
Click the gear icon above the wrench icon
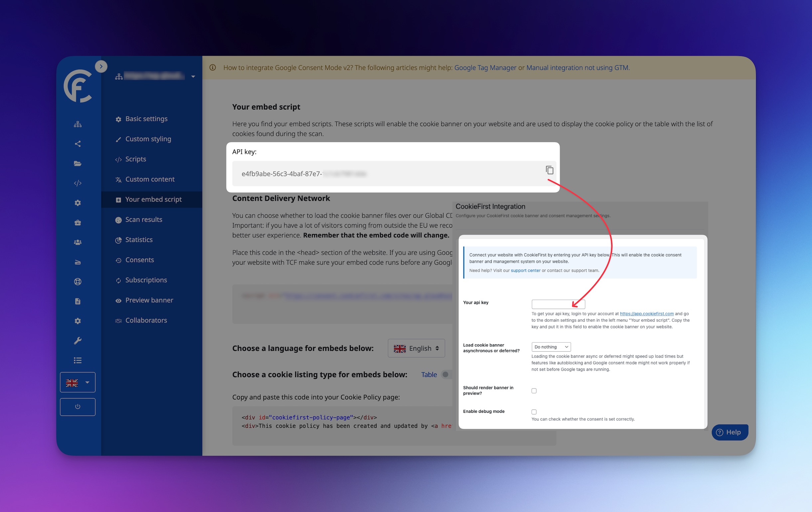[78, 321]
